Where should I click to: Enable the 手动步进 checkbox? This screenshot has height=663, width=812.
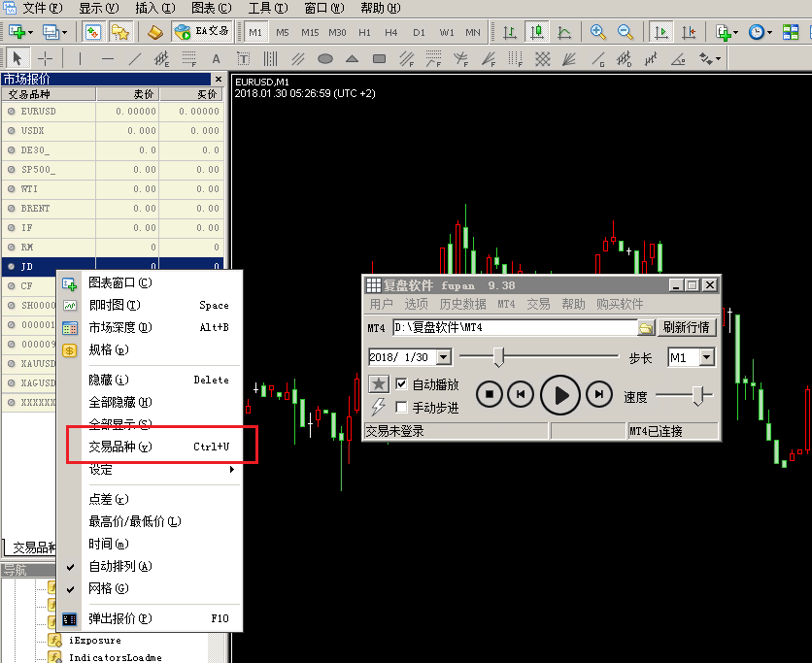[402, 408]
